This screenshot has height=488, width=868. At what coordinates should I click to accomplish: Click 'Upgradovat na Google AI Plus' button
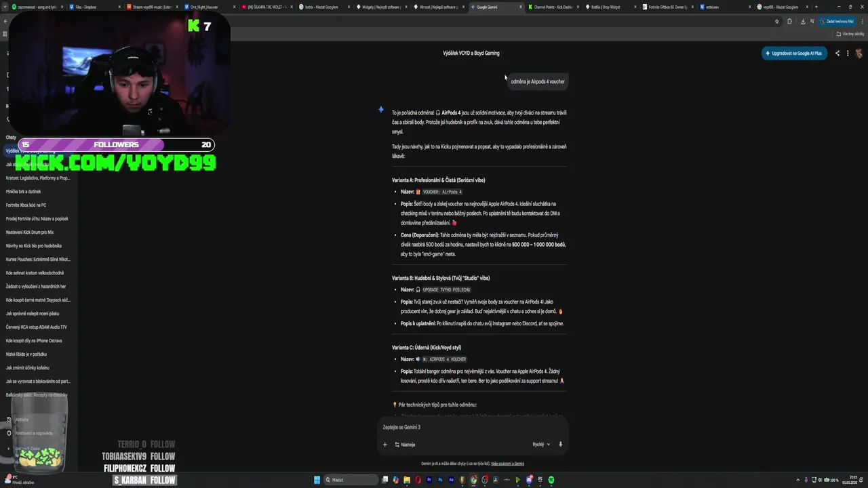pyautogui.click(x=794, y=53)
